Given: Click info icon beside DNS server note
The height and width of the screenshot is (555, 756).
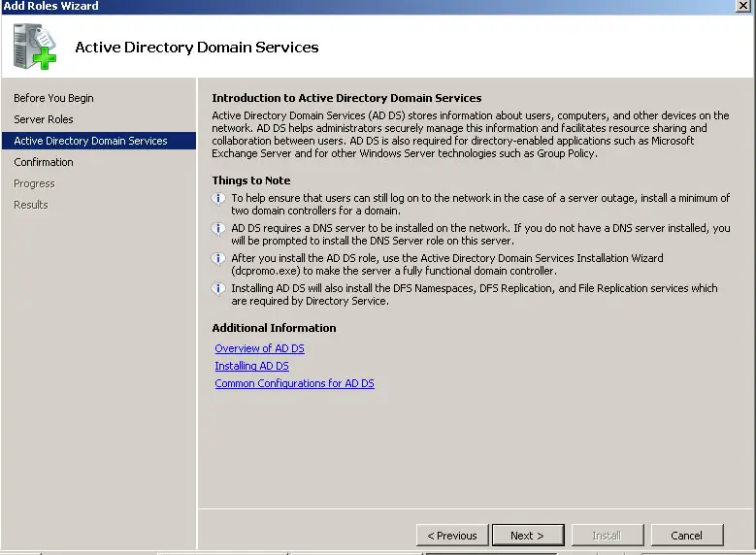Looking at the screenshot, I should [218, 229].
